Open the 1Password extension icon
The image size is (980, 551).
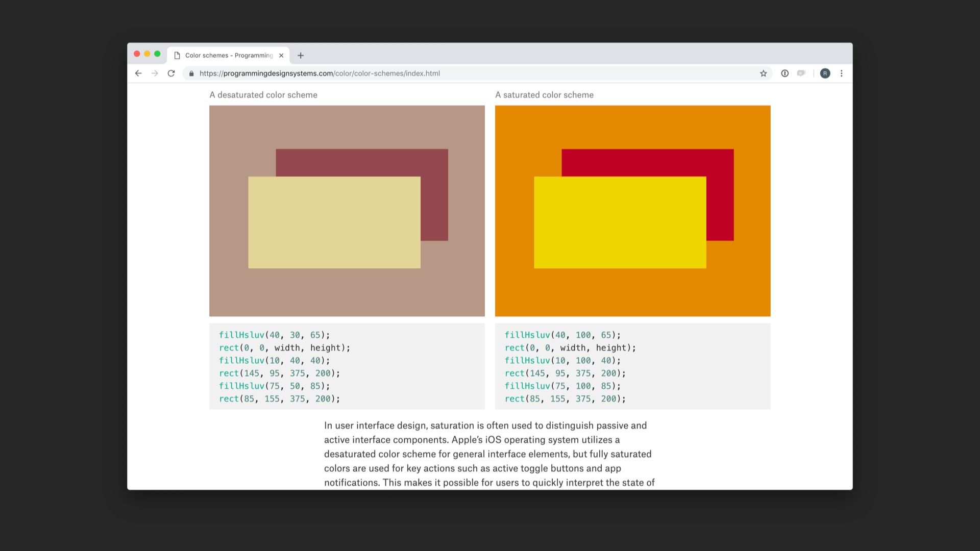(x=785, y=73)
